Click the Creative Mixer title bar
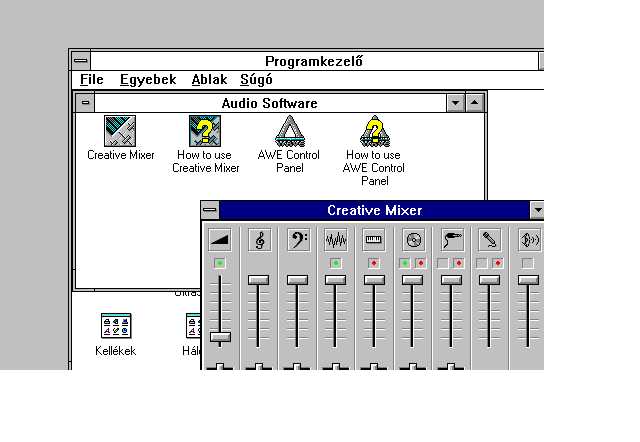This screenshot has width=640, height=442. pos(375,211)
